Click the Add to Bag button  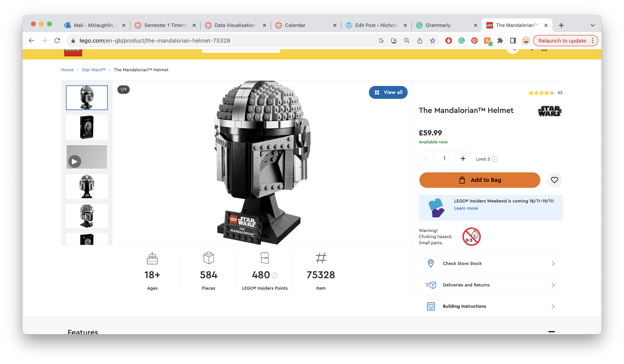[x=479, y=180]
